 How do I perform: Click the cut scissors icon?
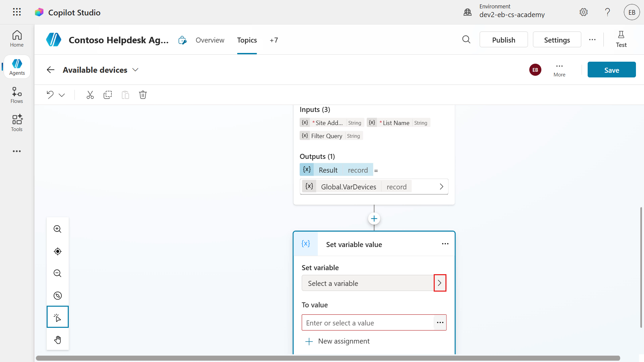click(x=90, y=95)
